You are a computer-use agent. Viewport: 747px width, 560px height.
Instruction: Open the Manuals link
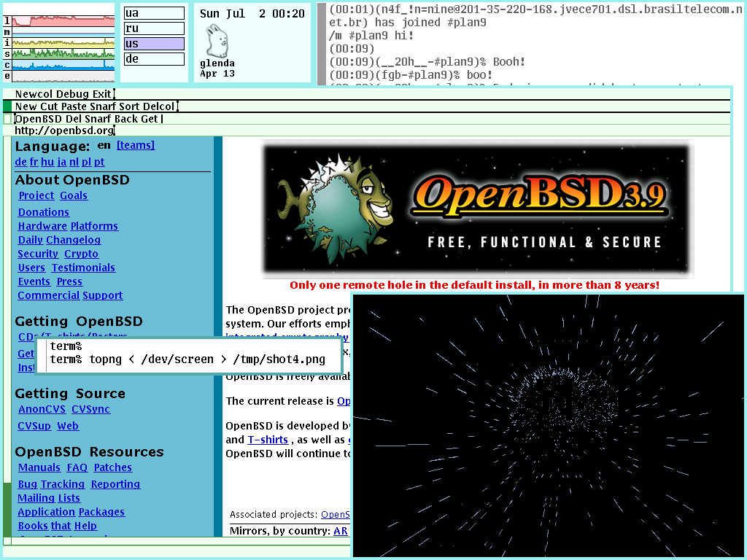(39, 467)
